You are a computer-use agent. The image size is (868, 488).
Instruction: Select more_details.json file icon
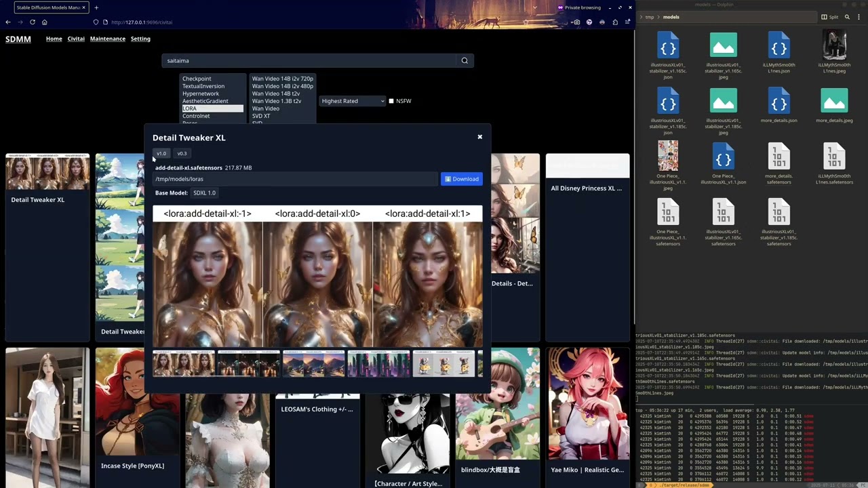click(778, 101)
